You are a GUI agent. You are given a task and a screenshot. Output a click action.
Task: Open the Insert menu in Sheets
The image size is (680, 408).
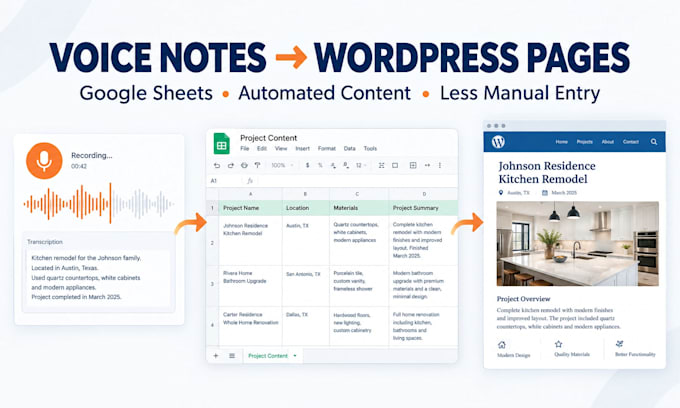302,148
